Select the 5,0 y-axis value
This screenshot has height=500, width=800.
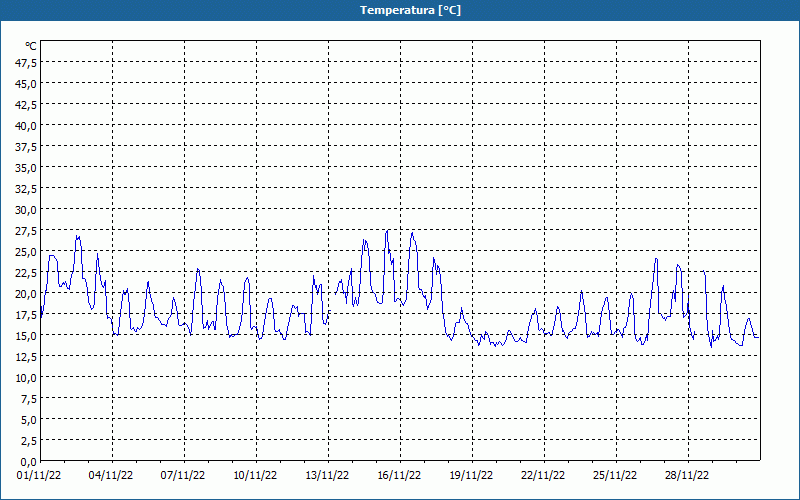tap(29, 420)
